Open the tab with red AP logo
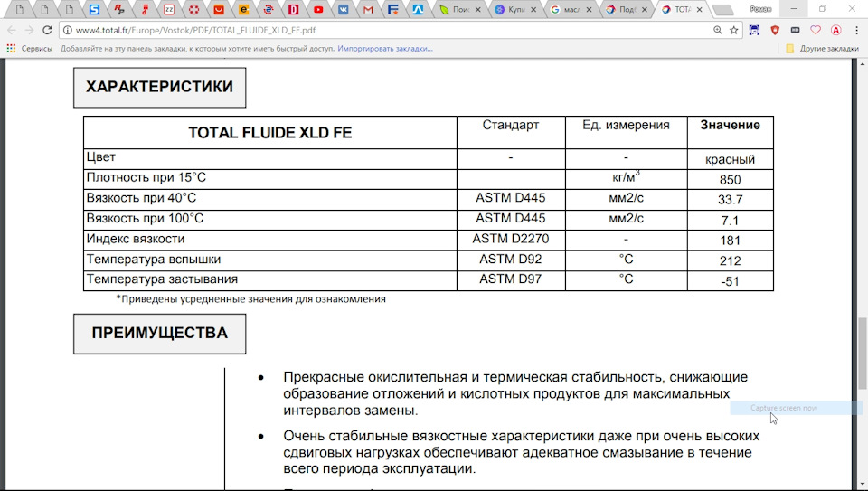Screen dimensions: 868x491 [119, 9]
